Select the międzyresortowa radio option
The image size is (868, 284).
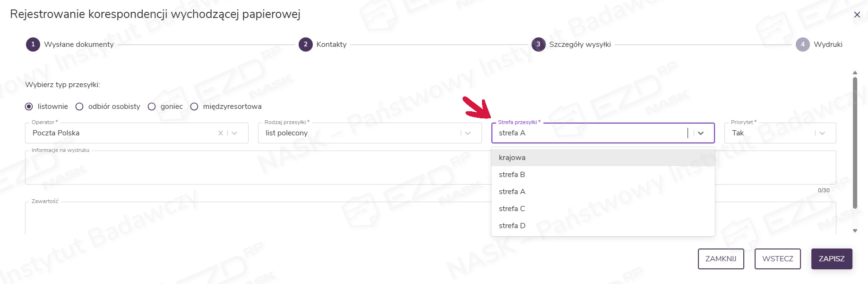coord(194,106)
